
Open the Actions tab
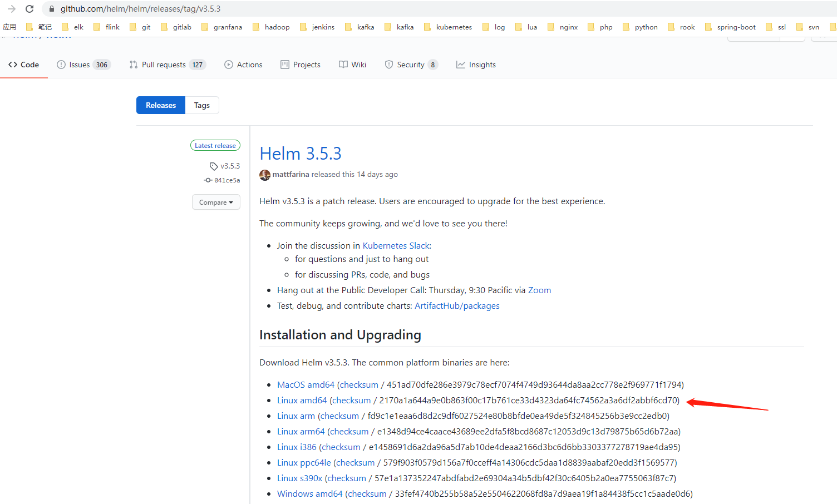[x=243, y=65]
